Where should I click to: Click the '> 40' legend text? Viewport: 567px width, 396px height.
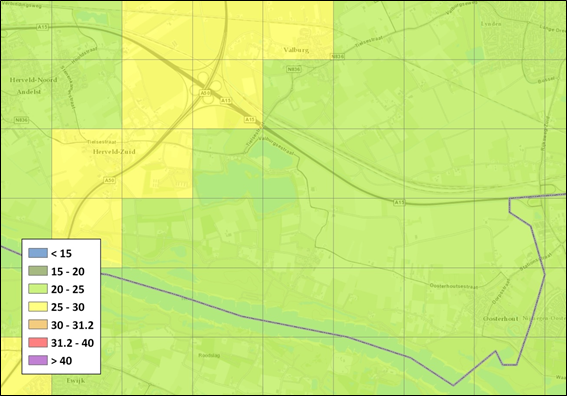pyautogui.click(x=61, y=361)
